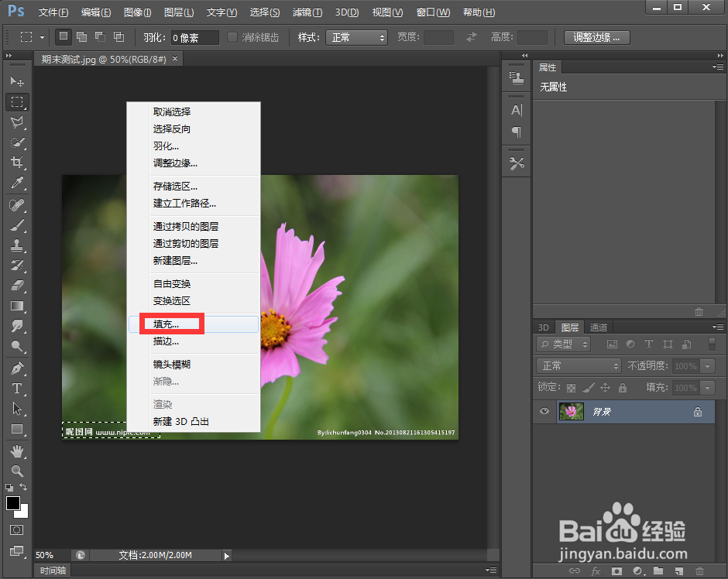Hide the 背景 layer with its eye toggle

[544, 411]
